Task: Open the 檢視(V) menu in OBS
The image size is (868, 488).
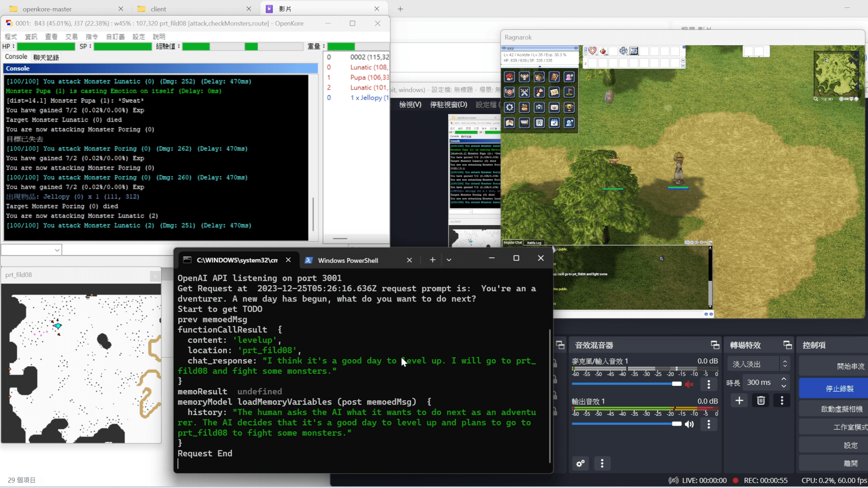Action: click(x=410, y=104)
